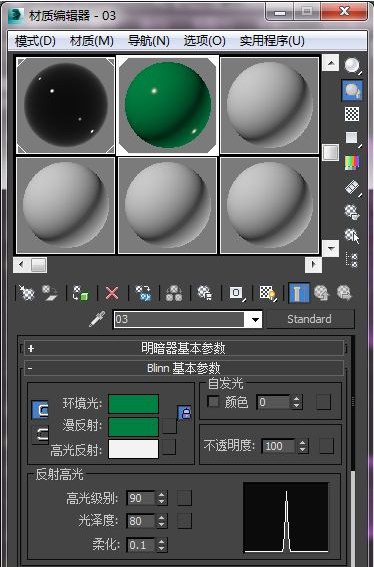Viewport: 374px width, 567px height.
Task: Open the Material/Map Navigator icon
Action: [x=352, y=260]
